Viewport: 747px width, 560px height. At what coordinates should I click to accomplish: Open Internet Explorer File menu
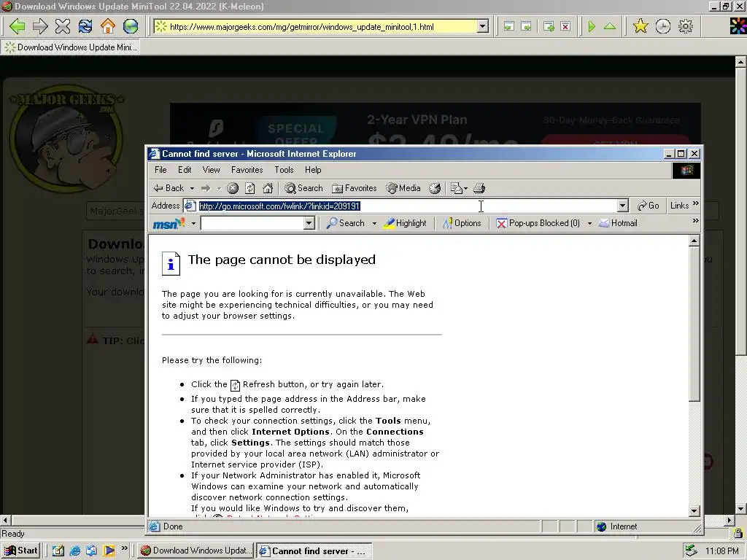[160, 170]
